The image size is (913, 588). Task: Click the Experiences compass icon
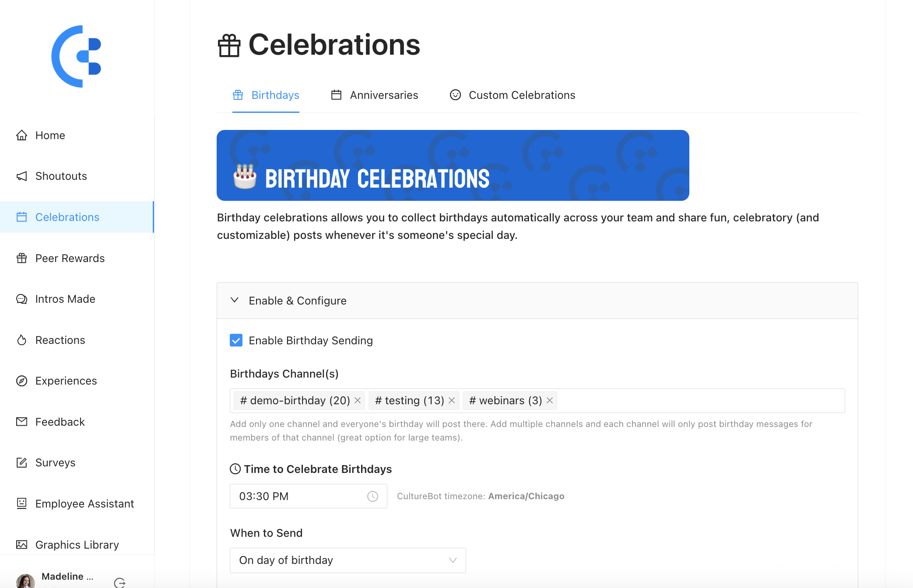[21, 381]
